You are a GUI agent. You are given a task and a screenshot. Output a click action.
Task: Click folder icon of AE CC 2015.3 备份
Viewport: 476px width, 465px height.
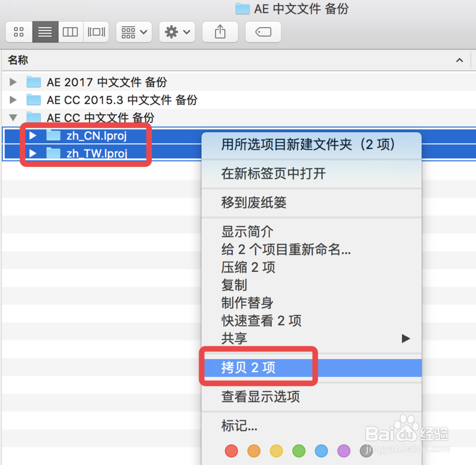(x=34, y=100)
